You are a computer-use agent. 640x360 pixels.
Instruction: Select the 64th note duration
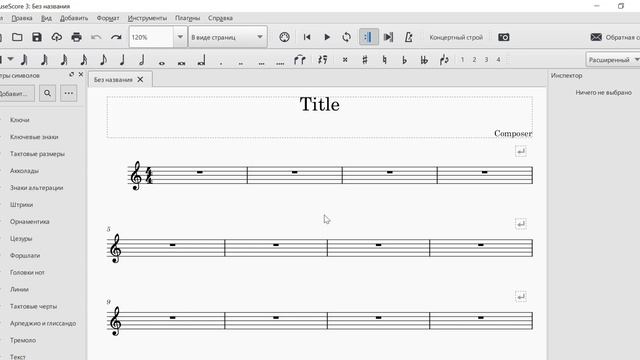pos(44,60)
